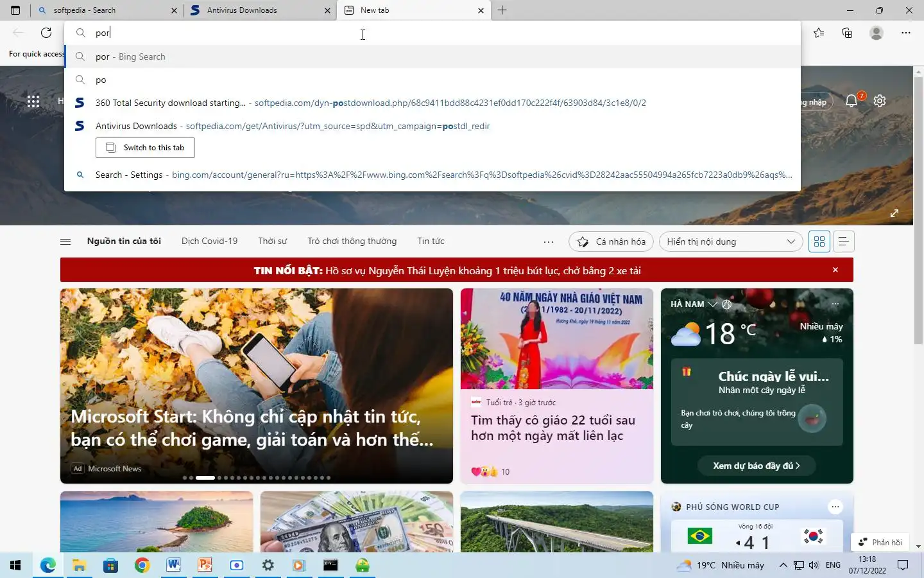This screenshot has height=578, width=924.
Task: Open the Windows notification center icon
Action: (x=903, y=565)
